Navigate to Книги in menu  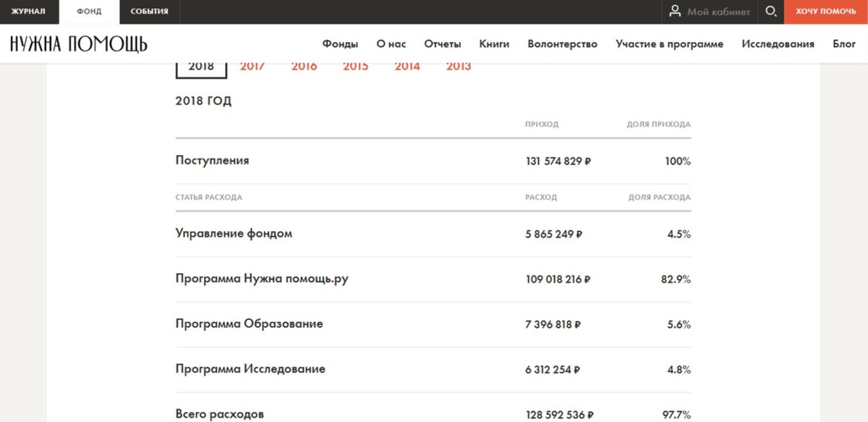(x=494, y=44)
